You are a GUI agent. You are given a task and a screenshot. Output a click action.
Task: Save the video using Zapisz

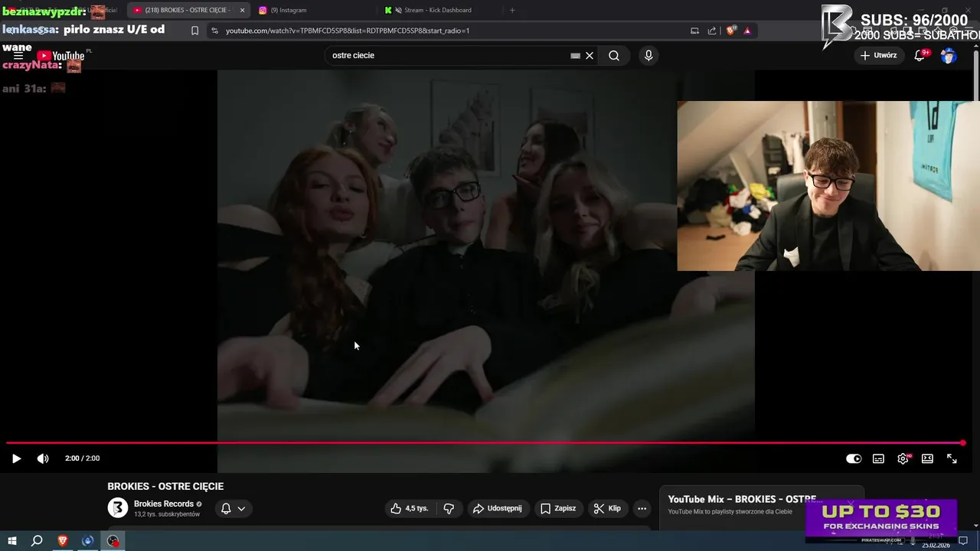(558, 509)
